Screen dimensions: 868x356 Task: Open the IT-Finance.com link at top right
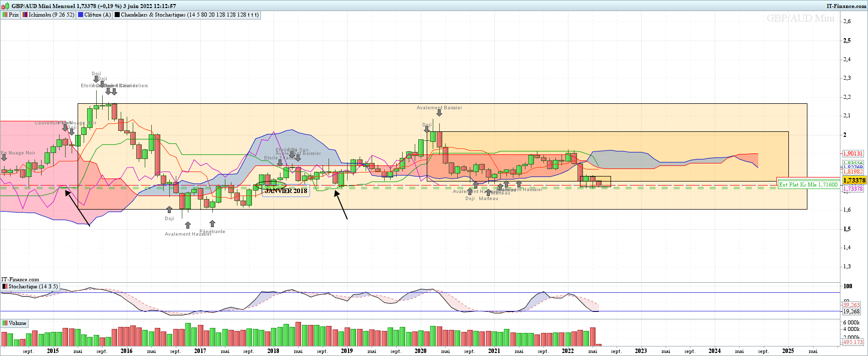[x=846, y=6]
